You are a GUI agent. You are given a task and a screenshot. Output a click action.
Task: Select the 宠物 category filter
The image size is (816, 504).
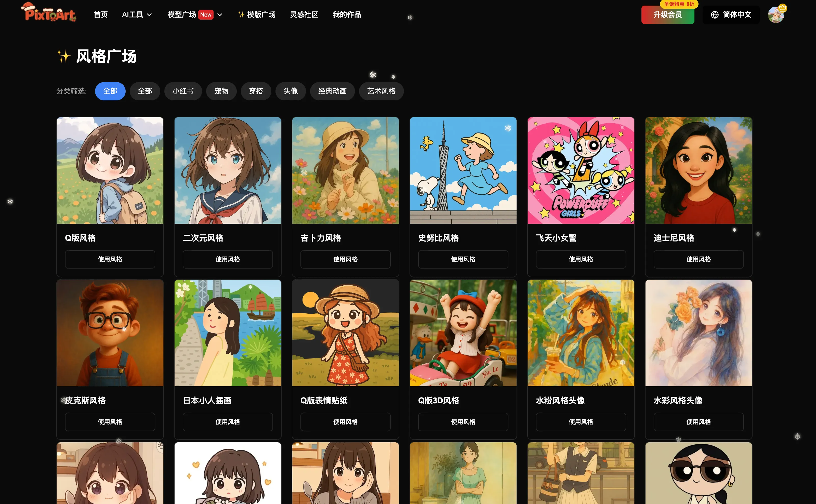click(x=221, y=91)
